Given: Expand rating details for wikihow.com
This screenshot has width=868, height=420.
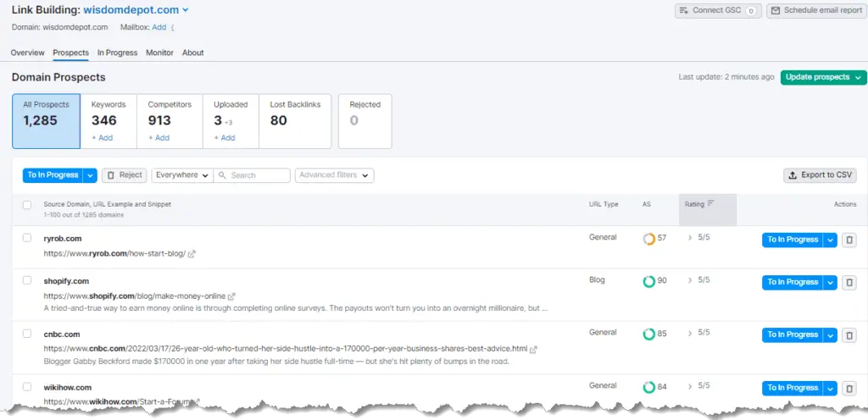Looking at the screenshot, I should pos(690,386).
